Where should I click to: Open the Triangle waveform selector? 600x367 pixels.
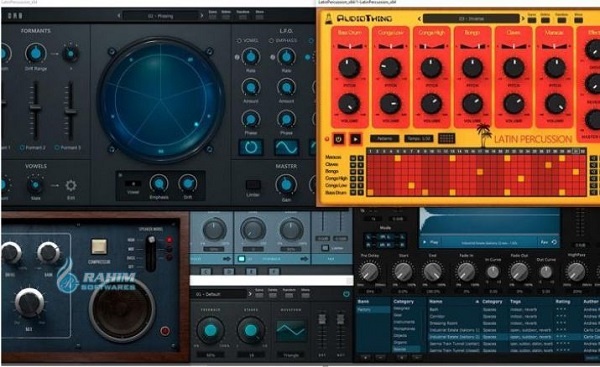pos(291,355)
